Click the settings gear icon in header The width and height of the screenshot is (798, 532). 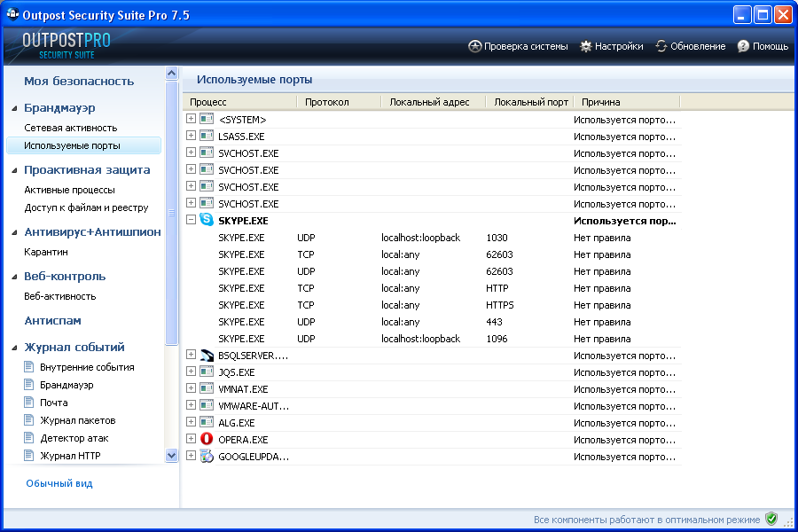pyautogui.click(x=586, y=46)
